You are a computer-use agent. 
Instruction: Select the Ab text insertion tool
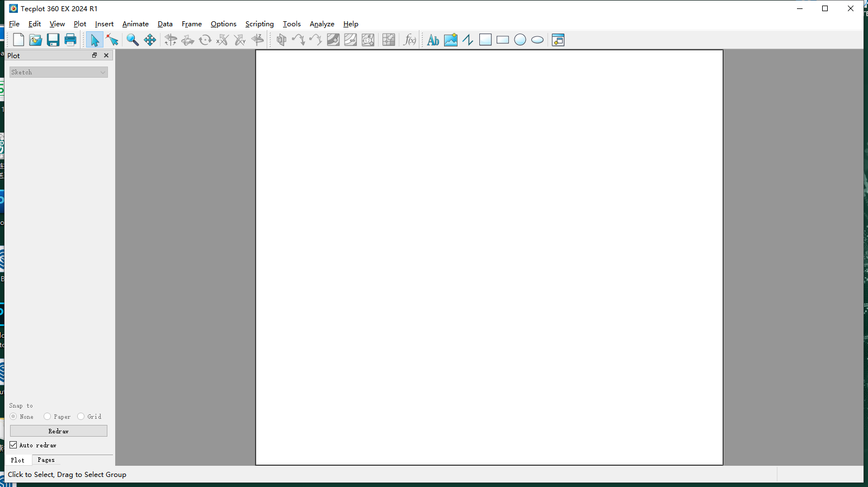tap(433, 40)
